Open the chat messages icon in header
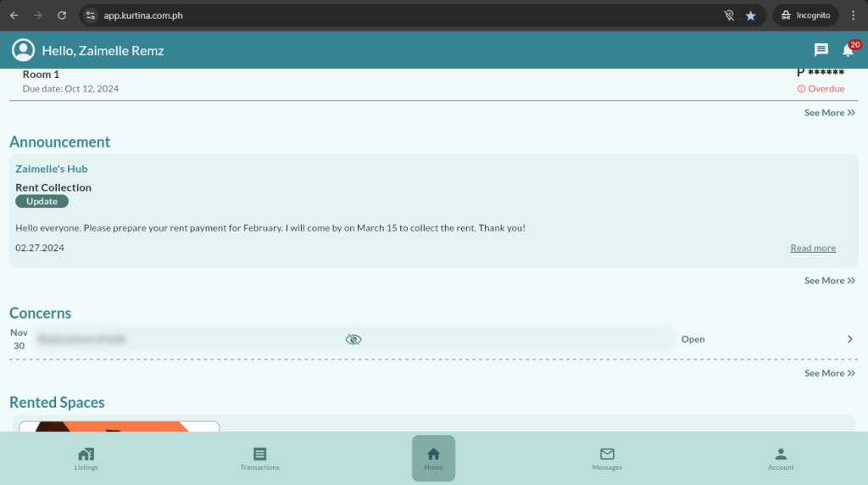The height and width of the screenshot is (485, 868). coord(821,50)
